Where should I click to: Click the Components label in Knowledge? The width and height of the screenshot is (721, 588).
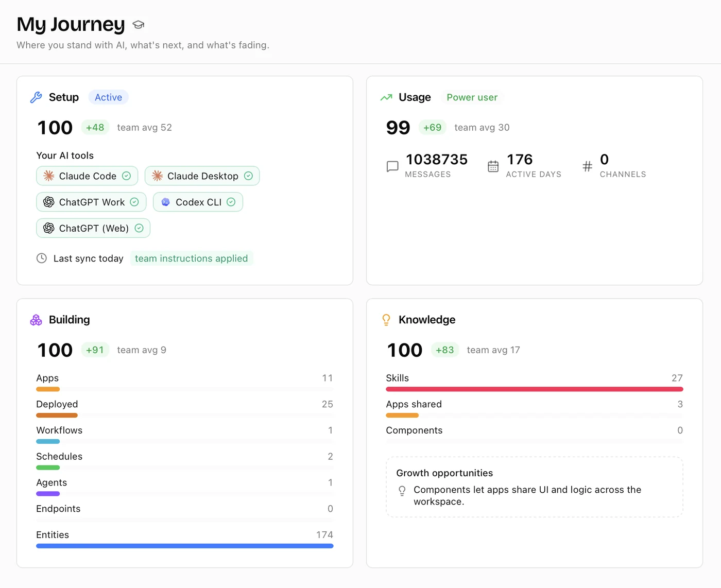414,430
